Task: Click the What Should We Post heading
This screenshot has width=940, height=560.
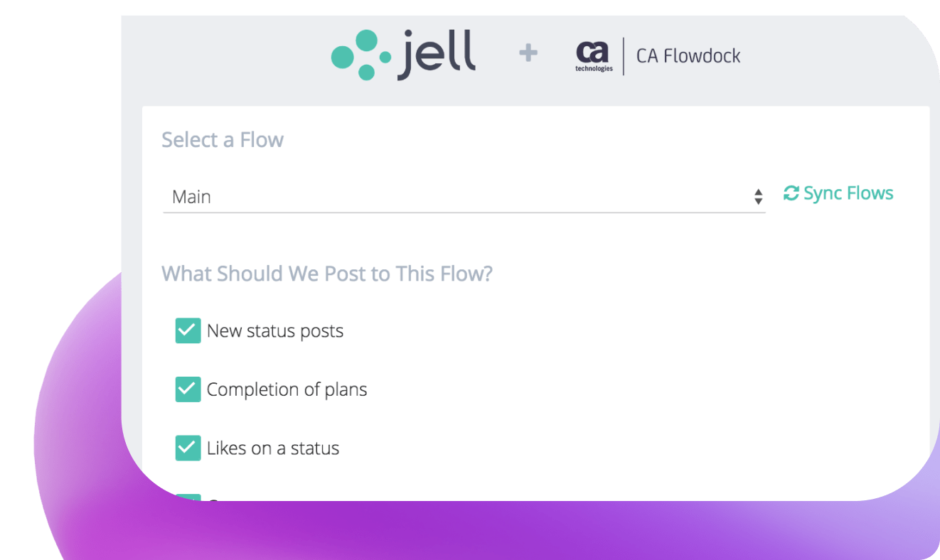Action: coord(327,274)
